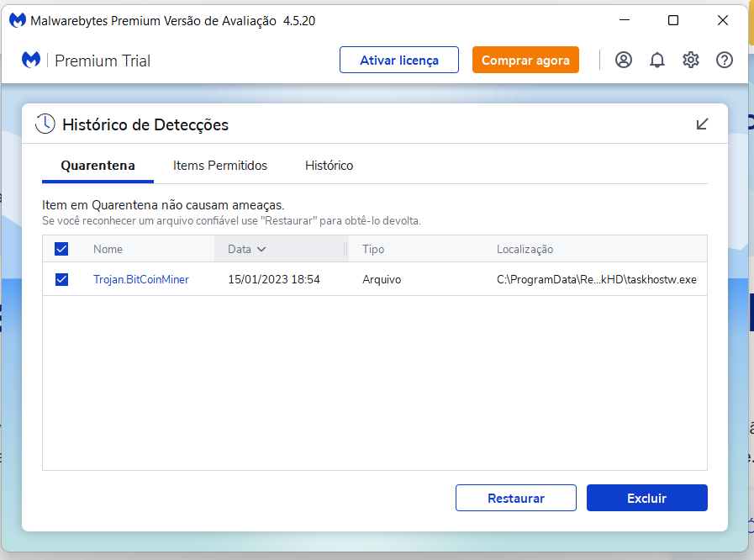Collapse the Histórico de Detecções panel arrow
This screenshot has width=754, height=560.
coord(702,124)
